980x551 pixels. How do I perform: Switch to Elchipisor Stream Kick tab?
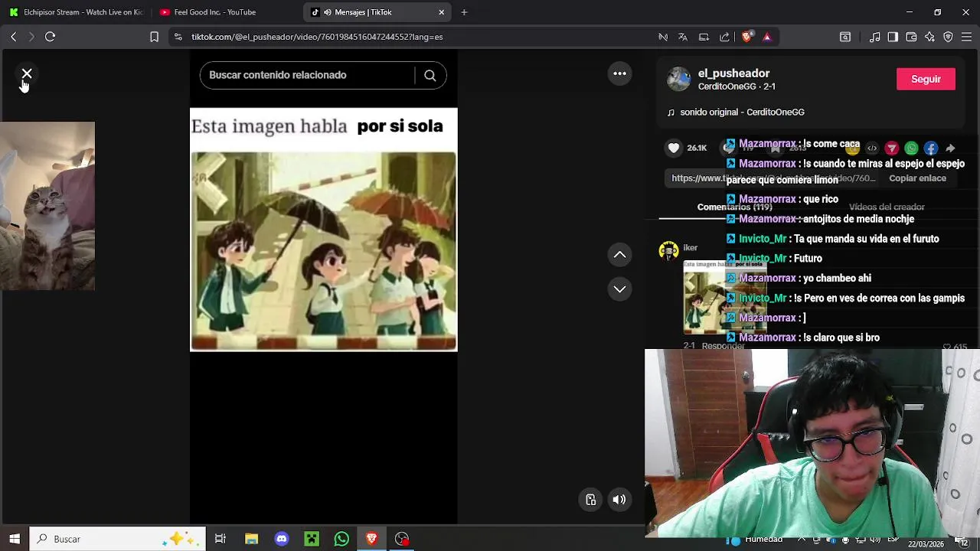tap(75, 12)
